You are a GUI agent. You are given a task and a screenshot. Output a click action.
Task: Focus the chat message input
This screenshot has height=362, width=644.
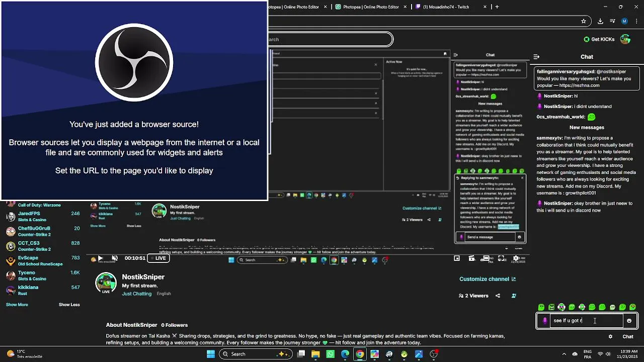587,320
